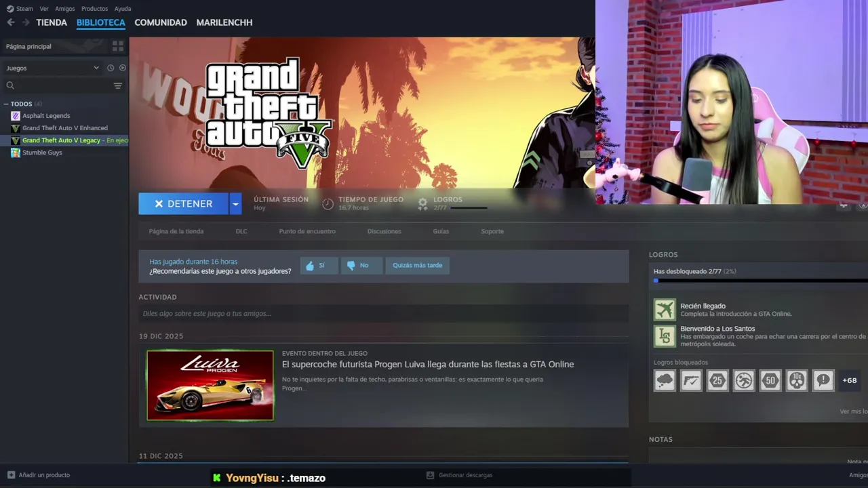Image resolution: width=868 pixels, height=488 pixels.
Task: Click the Stumble Guys game icon
Action: [x=16, y=152]
